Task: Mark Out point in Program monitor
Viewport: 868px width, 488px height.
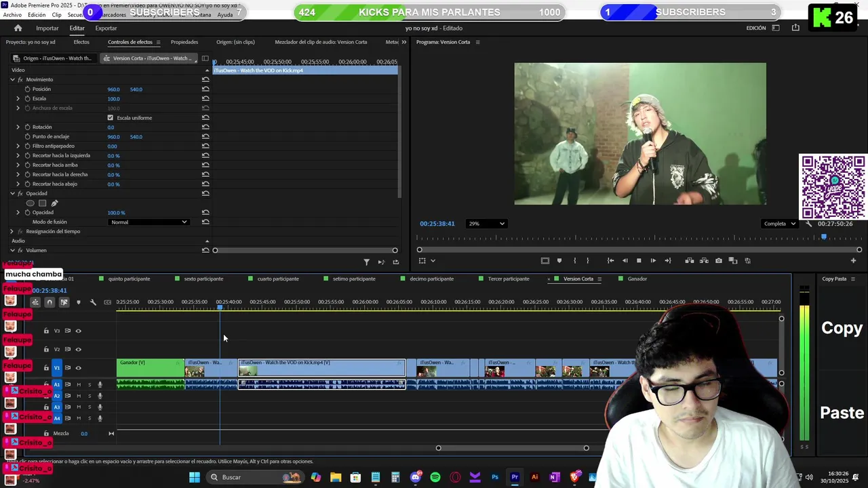Action: pos(588,260)
